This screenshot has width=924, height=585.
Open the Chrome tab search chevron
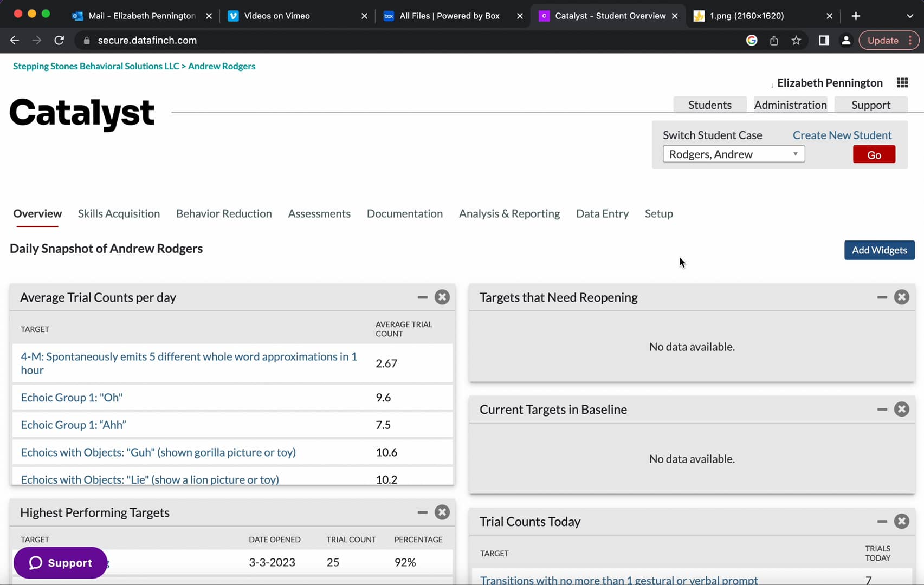click(910, 16)
